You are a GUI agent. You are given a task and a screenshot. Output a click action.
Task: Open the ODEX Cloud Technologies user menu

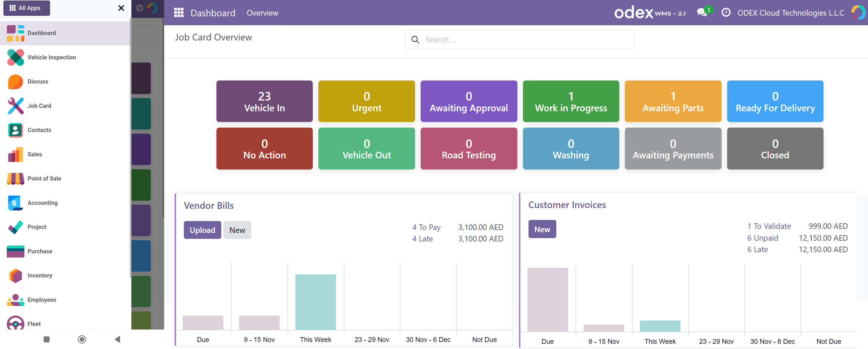[x=791, y=13]
